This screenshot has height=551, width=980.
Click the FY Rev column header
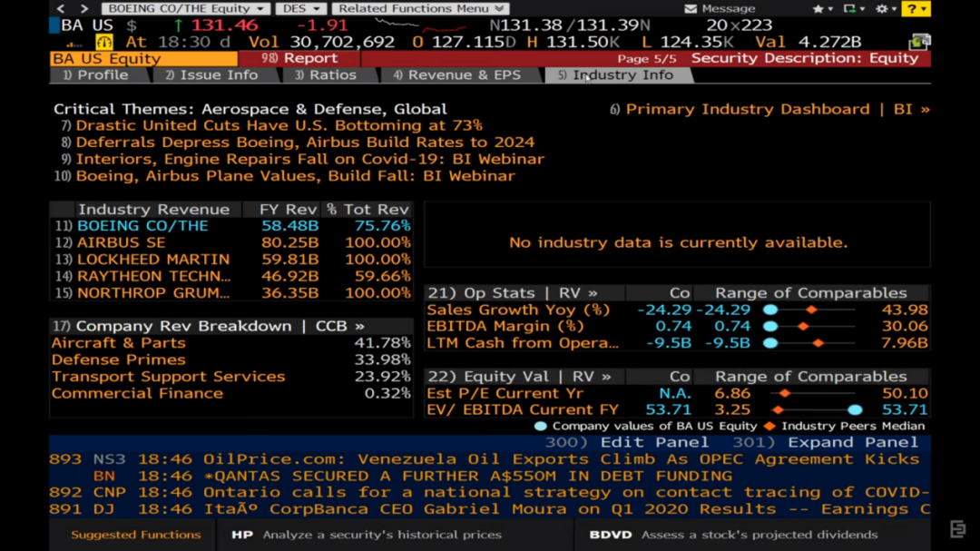pyautogui.click(x=288, y=210)
